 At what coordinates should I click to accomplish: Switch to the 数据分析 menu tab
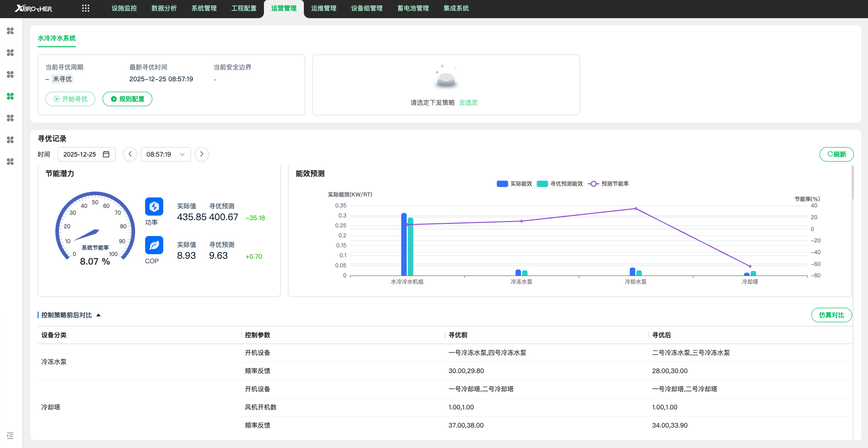[x=164, y=8]
